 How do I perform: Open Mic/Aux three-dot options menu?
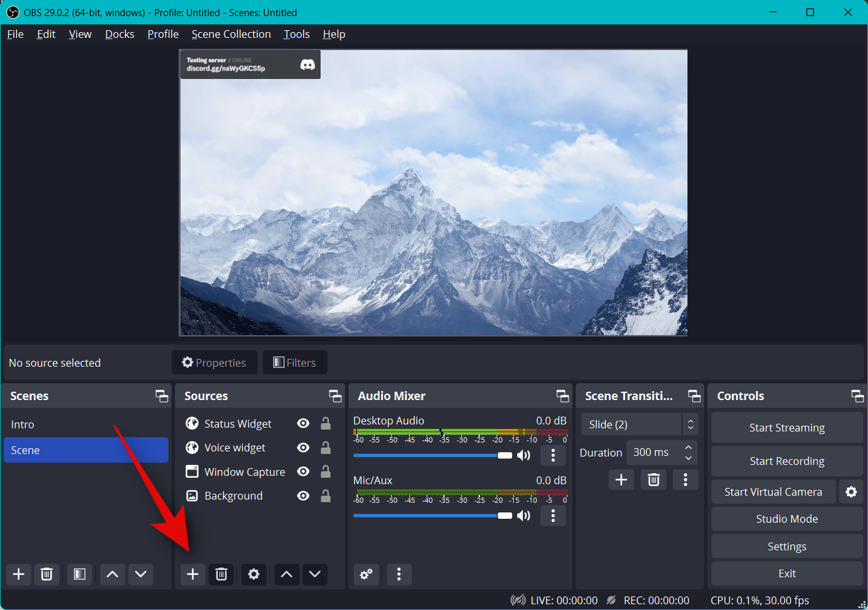point(553,516)
